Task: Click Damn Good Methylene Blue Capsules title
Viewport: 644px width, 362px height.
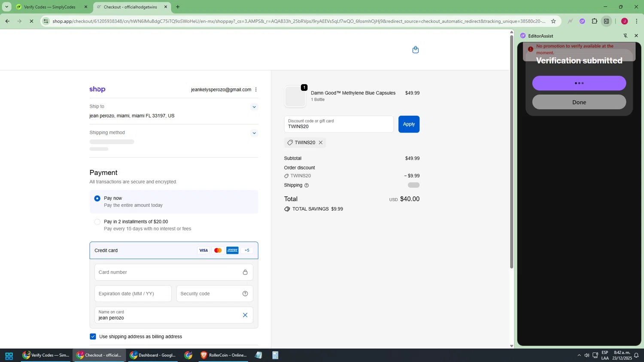Action: [x=353, y=93]
